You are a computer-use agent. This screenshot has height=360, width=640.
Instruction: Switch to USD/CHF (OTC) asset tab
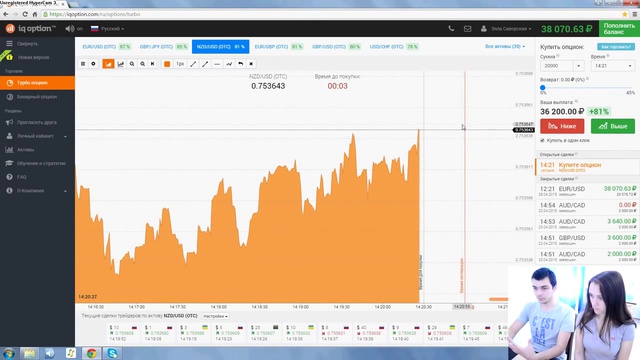pyautogui.click(x=394, y=47)
